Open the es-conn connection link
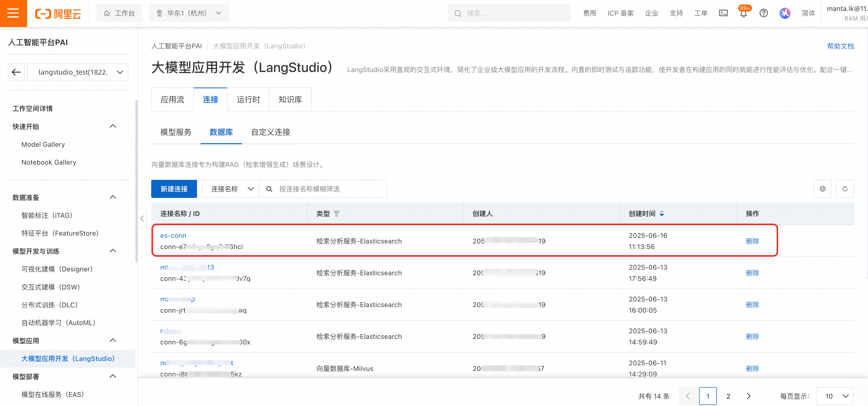The image size is (868, 406). point(173,236)
